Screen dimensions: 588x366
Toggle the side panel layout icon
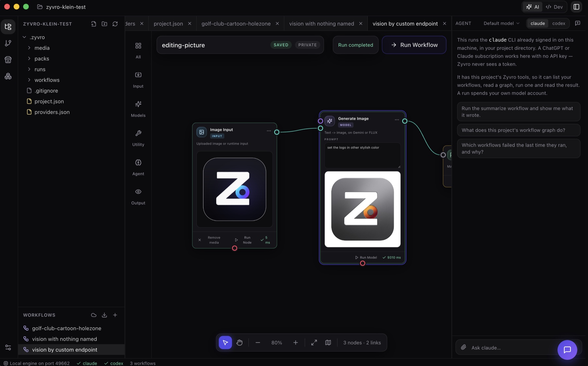(576, 7)
